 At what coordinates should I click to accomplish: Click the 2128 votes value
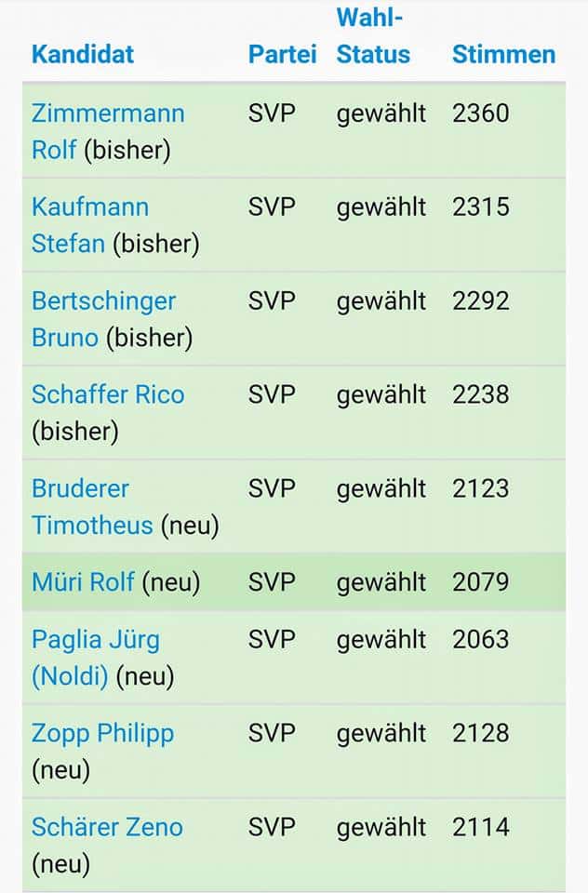pyautogui.click(x=481, y=733)
